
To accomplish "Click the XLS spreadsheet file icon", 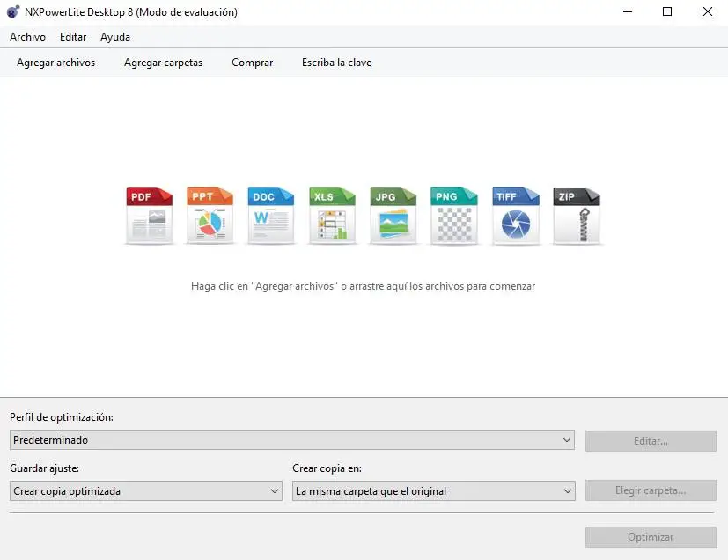I will tap(333, 216).
